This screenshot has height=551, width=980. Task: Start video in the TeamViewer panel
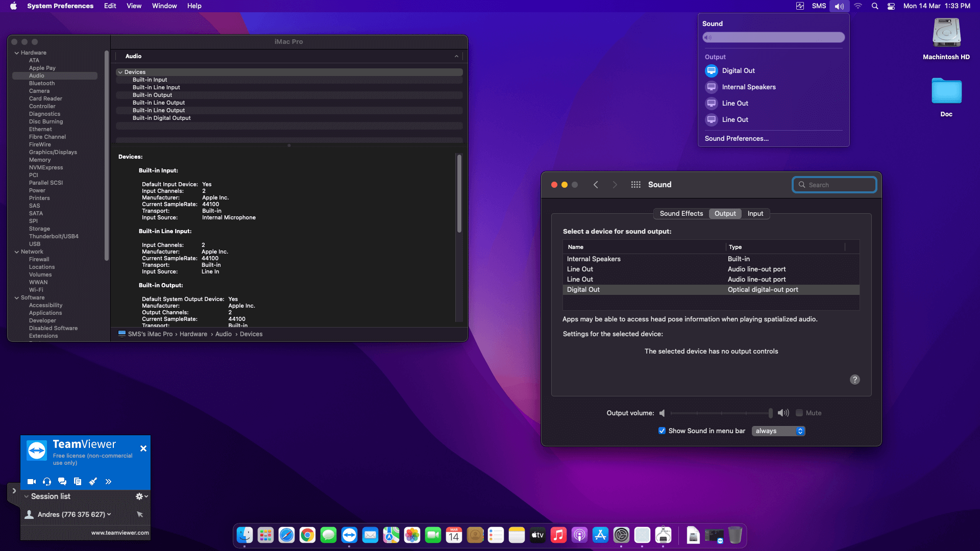pos(31,481)
